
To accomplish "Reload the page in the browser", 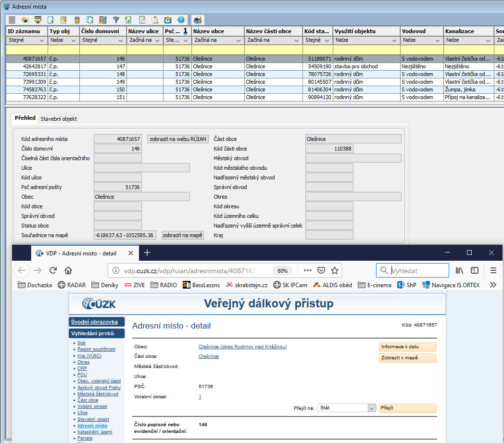I will (x=53, y=270).
